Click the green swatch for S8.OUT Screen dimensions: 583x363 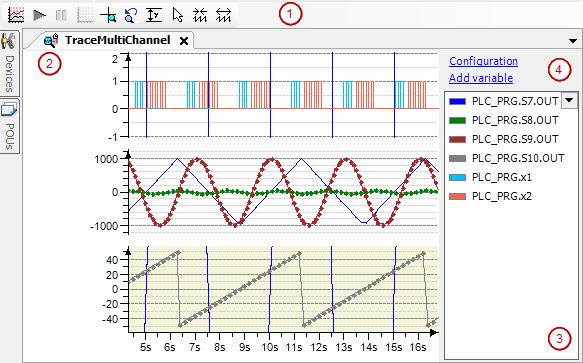457,121
